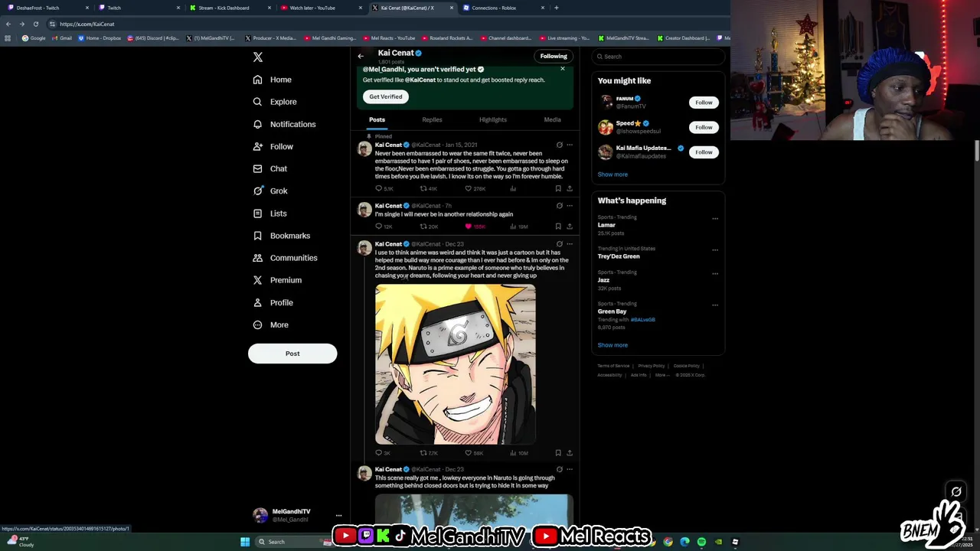Like the Naruto image post
Screen dimensions: 980x551
click(x=474, y=453)
